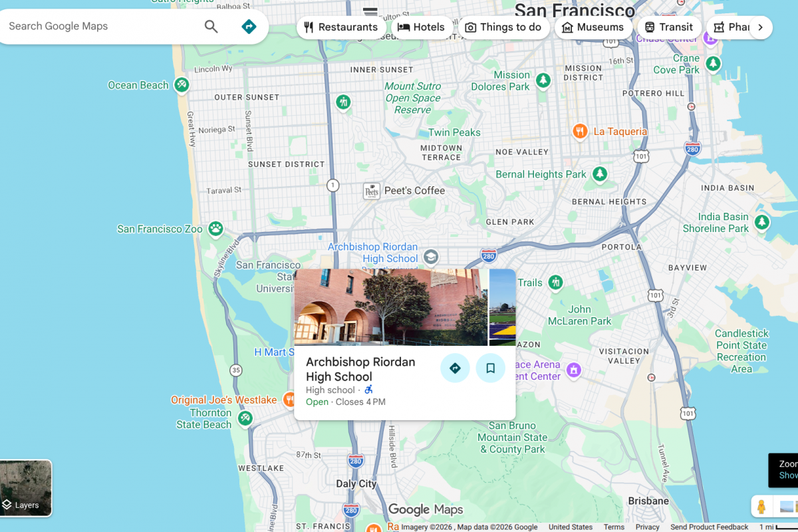798x532 pixels.
Task: Open the Terms link in the footer
Action: coord(614,526)
